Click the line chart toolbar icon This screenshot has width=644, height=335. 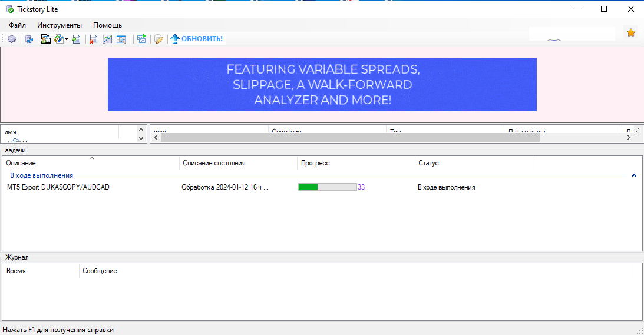[108, 39]
